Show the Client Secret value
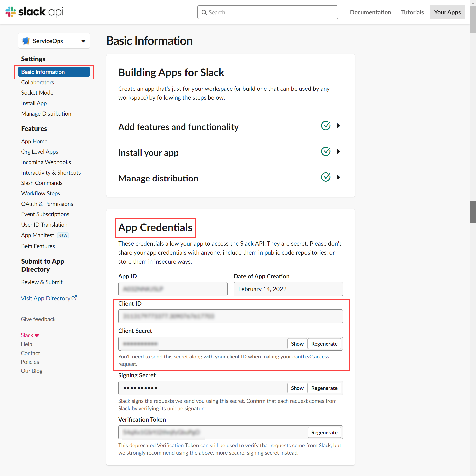476x476 pixels. (x=297, y=344)
